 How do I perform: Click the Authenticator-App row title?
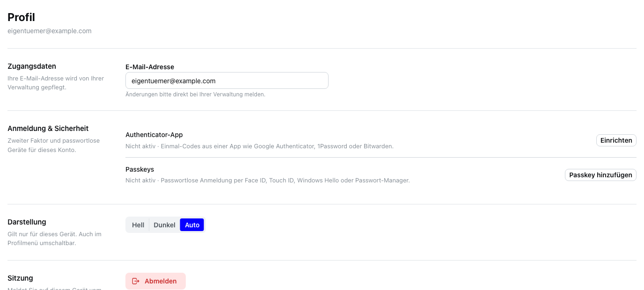(154, 135)
